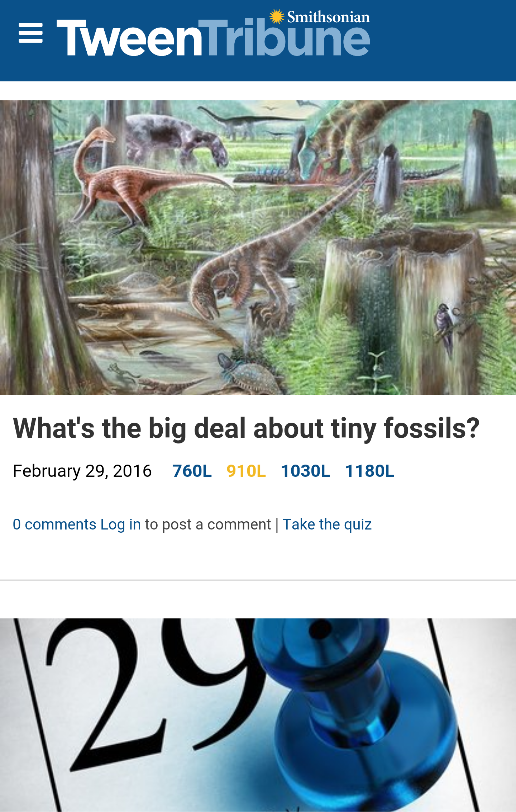Switch to the 1180L reading level
The width and height of the screenshot is (516, 812).
[369, 471]
